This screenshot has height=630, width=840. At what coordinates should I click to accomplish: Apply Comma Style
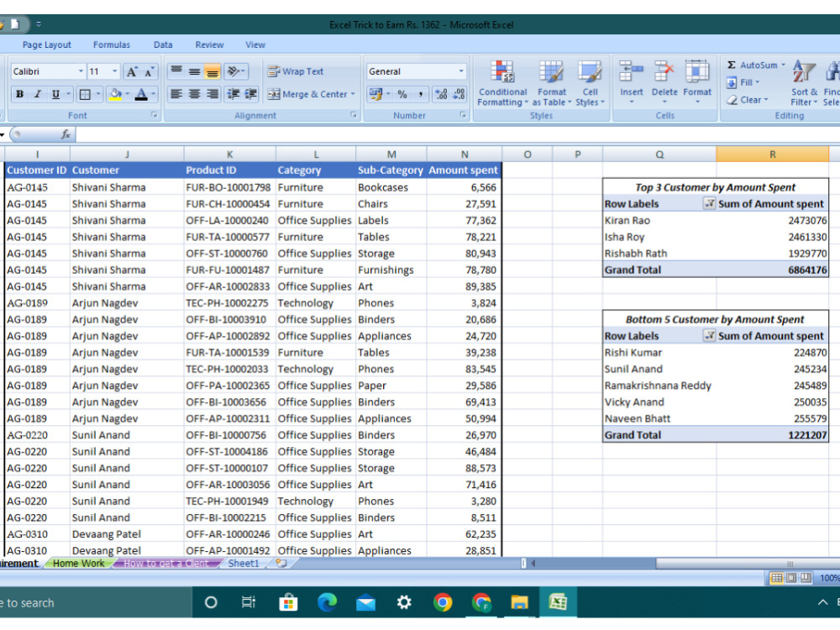tap(421, 94)
